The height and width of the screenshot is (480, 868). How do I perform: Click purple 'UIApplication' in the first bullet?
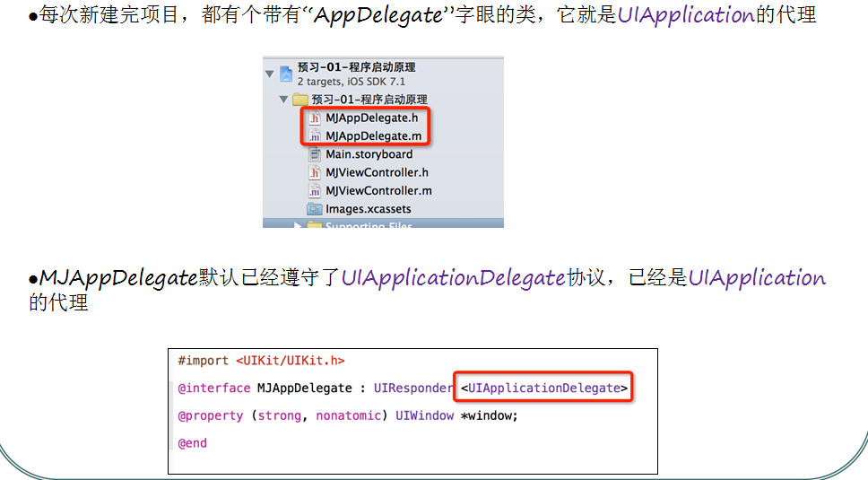click(686, 15)
